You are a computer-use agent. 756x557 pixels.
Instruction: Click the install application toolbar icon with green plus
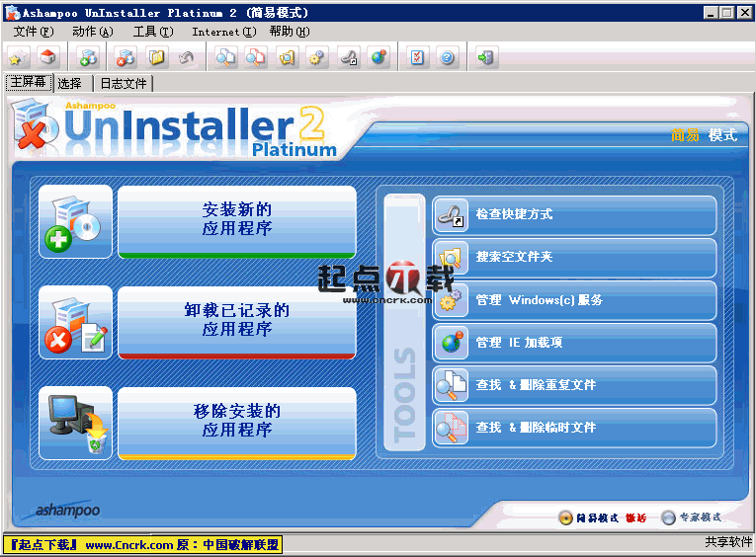click(89, 58)
